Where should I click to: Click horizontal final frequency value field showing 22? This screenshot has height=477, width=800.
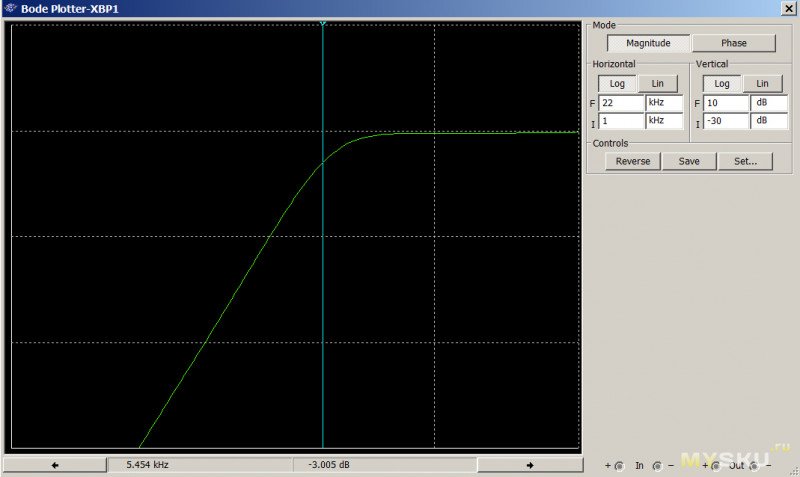tap(621, 103)
